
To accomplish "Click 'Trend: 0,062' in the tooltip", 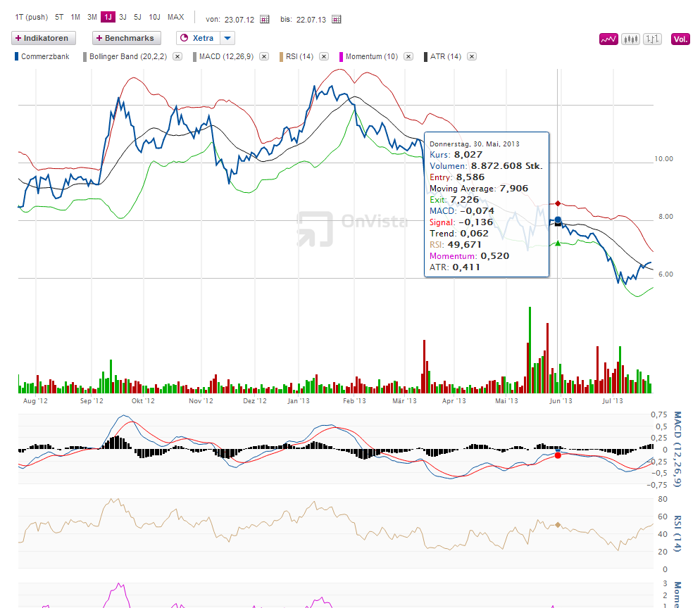I will click(x=459, y=234).
